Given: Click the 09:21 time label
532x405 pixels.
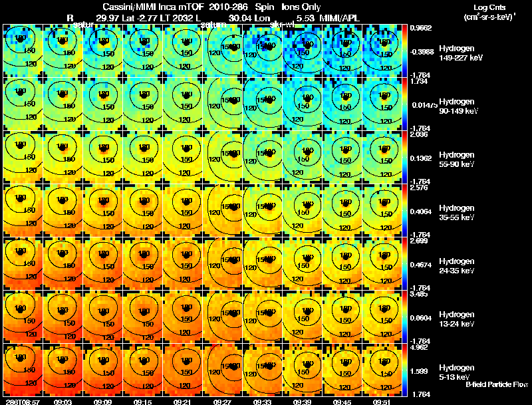Looking at the screenshot, I should (182, 402).
